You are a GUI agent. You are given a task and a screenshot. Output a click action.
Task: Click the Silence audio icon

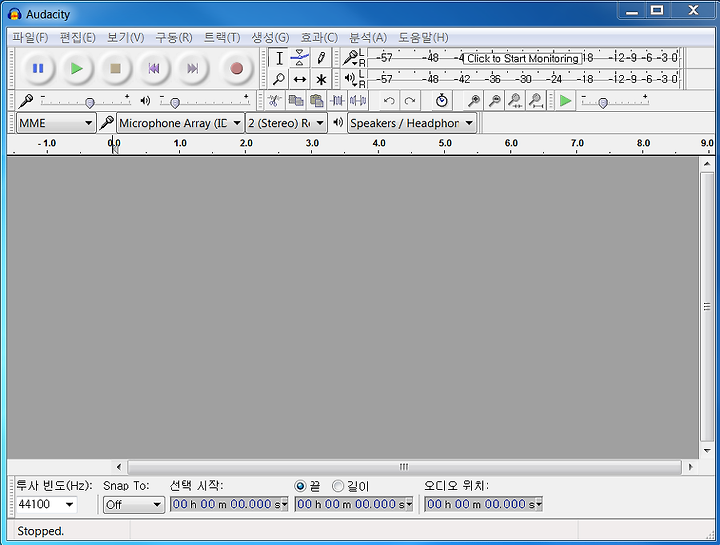[x=358, y=101]
